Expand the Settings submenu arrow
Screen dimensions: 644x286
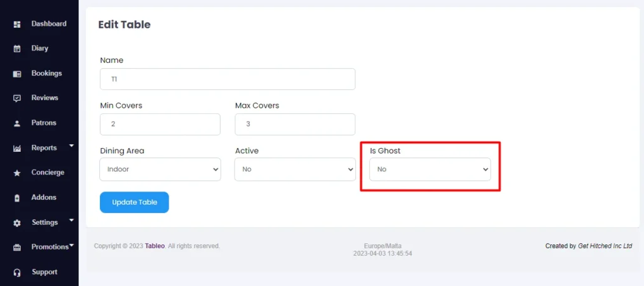click(x=72, y=220)
